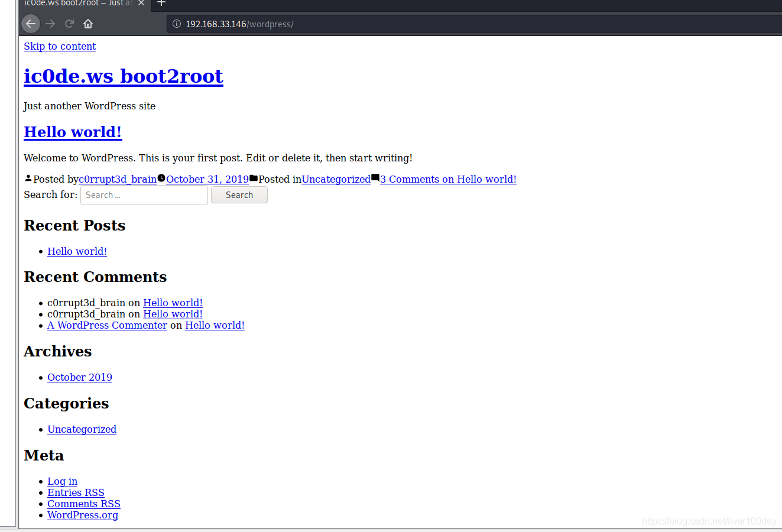Click the 'Archives' heading

(x=58, y=351)
